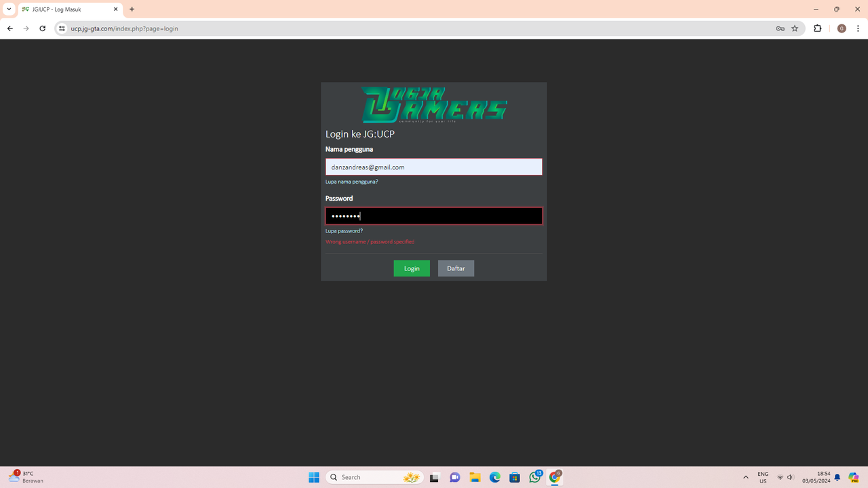Switch to Chrome in taskbar
868x488 pixels.
point(555,477)
